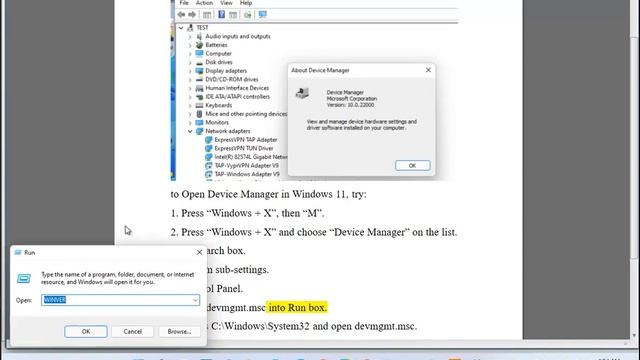Click the Keyboards category icon
The width and height of the screenshot is (640, 360).
(199, 105)
